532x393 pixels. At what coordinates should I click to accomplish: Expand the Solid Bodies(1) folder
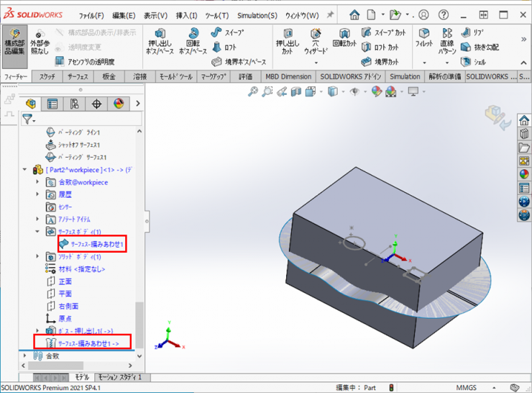click(38, 257)
